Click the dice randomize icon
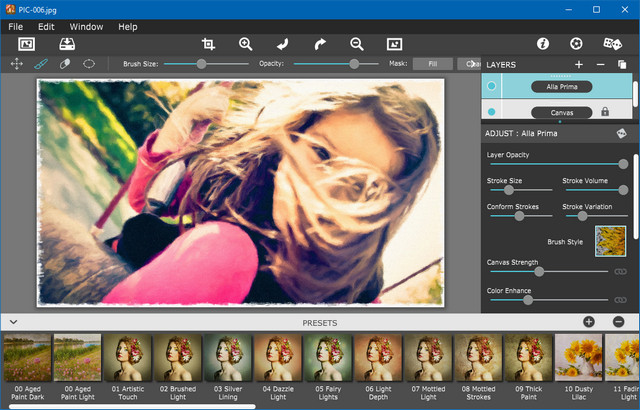This screenshot has width=640, height=410. (612, 44)
